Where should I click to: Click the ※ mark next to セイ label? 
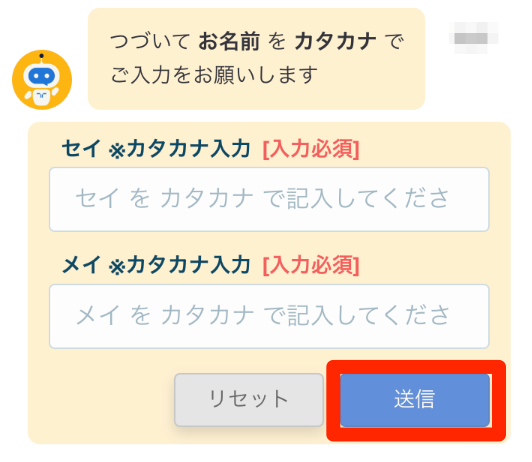[117, 151]
